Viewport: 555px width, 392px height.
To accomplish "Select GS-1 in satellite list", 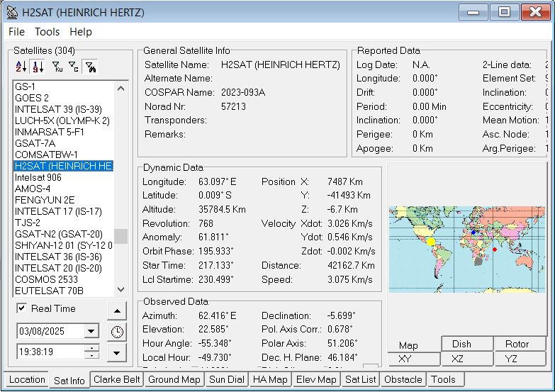I will pos(64,86).
